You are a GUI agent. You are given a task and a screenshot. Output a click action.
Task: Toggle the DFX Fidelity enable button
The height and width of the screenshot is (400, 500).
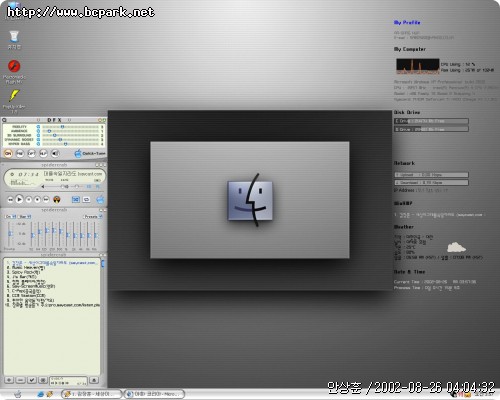(38, 127)
